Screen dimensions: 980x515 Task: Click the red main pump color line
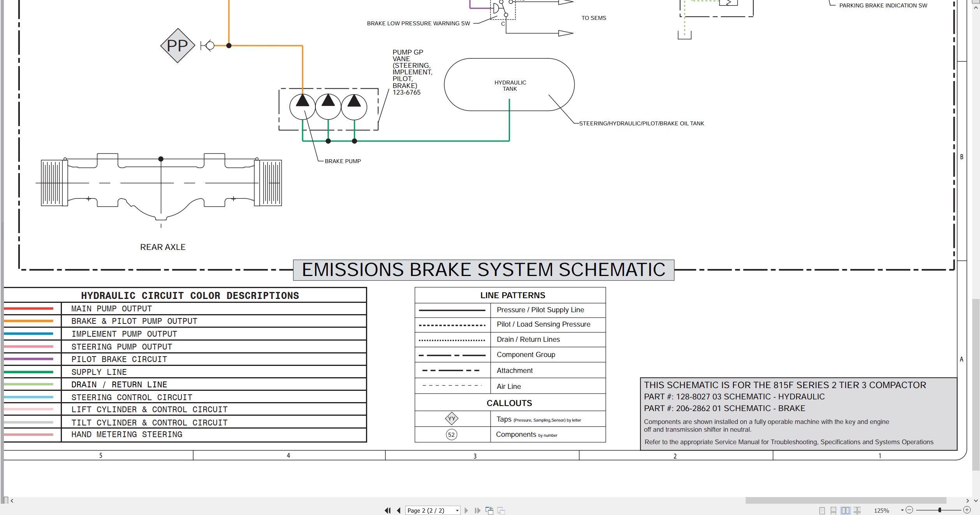(28, 309)
